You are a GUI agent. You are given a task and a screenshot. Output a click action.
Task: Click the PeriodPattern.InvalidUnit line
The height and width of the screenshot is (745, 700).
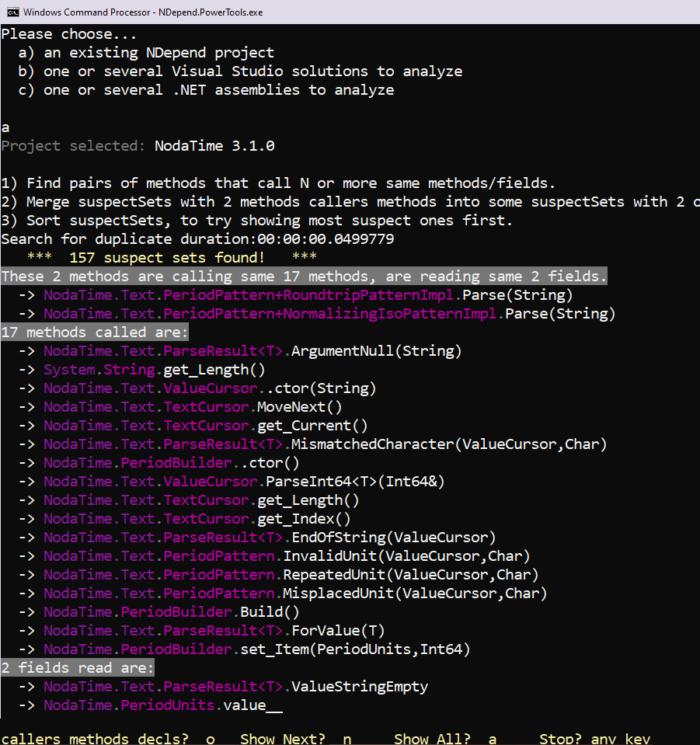coord(274,556)
